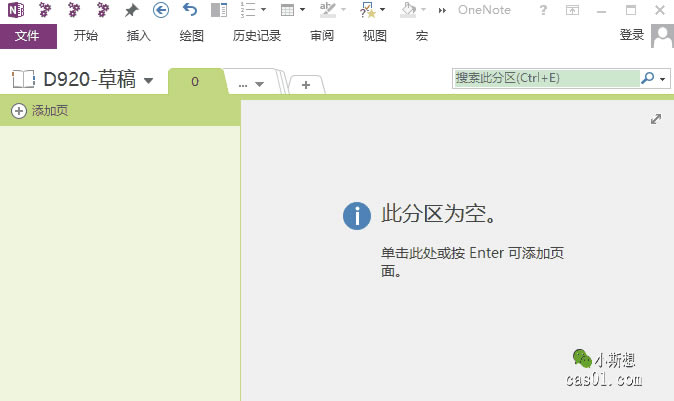Open the highlight color dropdown arrow

pos(343,9)
